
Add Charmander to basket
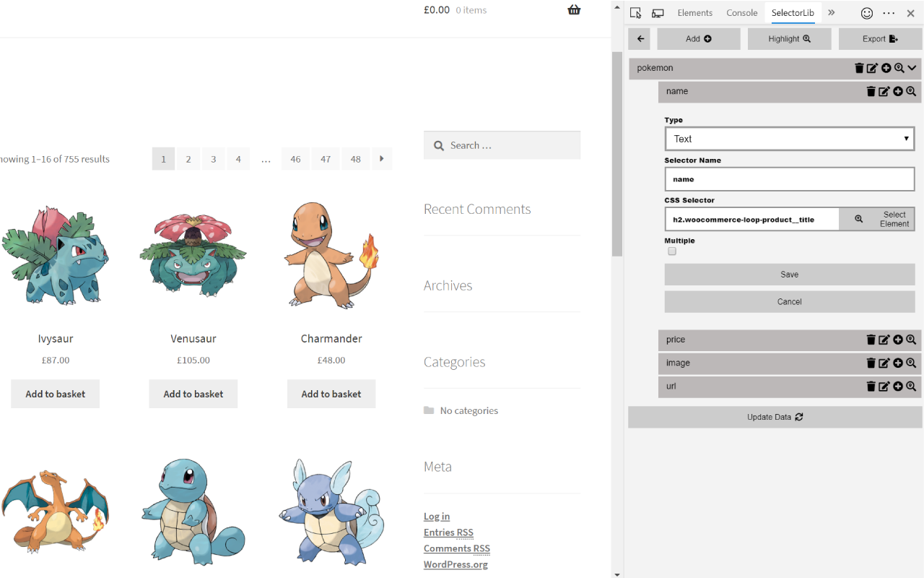(331, 394)
